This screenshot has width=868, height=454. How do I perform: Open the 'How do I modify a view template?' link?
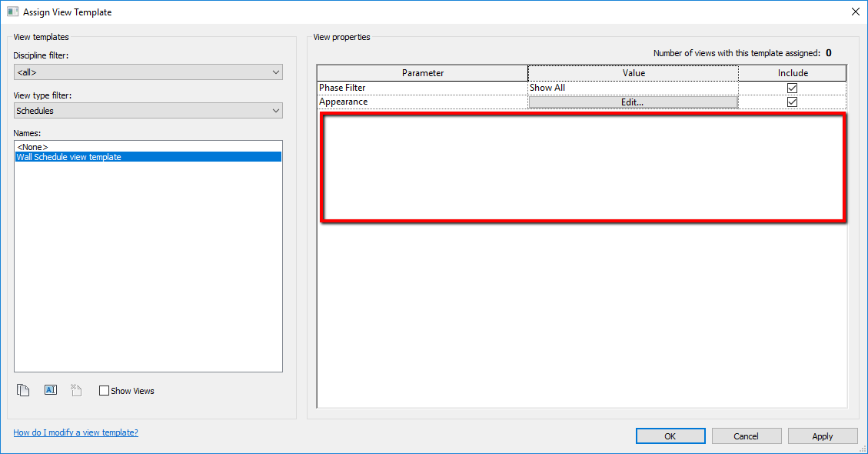[x=75, y=432]
